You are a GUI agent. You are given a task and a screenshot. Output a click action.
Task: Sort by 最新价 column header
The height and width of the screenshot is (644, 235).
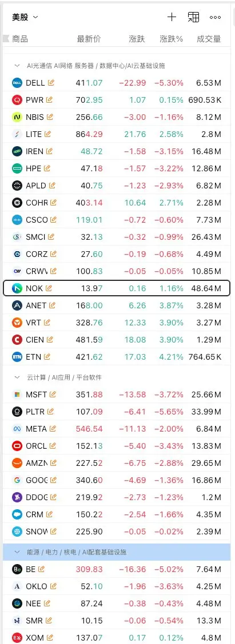pos(89,39)
